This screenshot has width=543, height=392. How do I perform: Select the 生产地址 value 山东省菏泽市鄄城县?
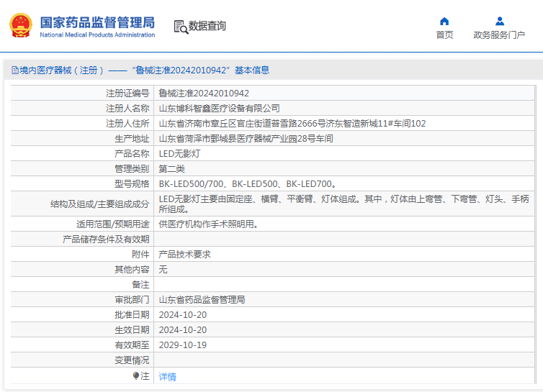point(246,139)
